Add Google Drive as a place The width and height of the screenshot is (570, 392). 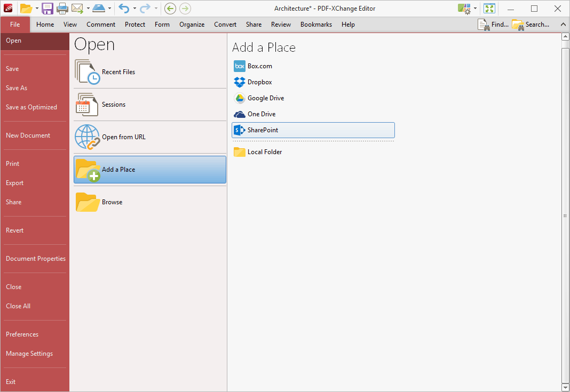click(x=313, y=98)
